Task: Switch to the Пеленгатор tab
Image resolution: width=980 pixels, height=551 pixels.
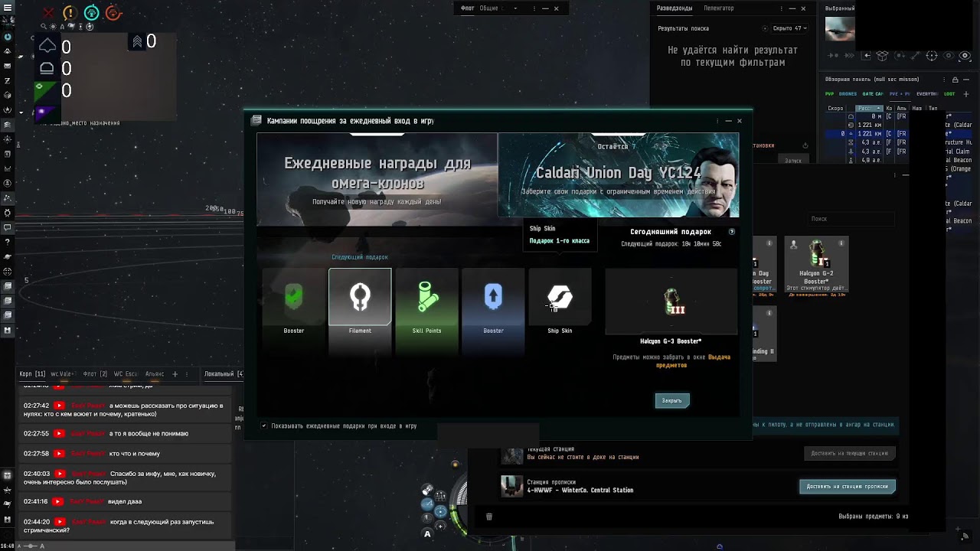Action: (x=719, y=8)
